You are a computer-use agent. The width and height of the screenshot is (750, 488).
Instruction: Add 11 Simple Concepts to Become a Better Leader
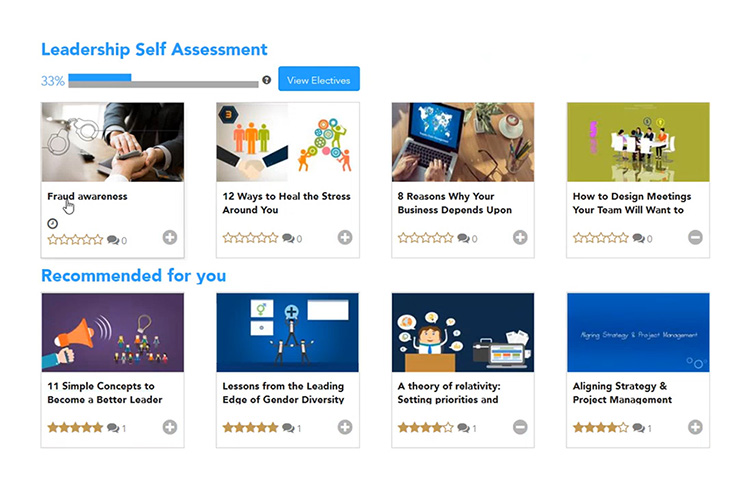170,427
